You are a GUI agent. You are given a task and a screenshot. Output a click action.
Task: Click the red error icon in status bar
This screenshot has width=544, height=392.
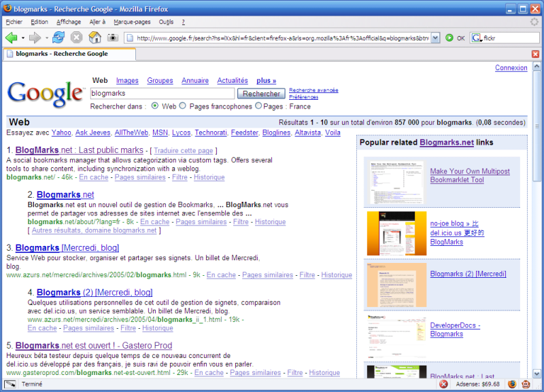coord(443,384)
